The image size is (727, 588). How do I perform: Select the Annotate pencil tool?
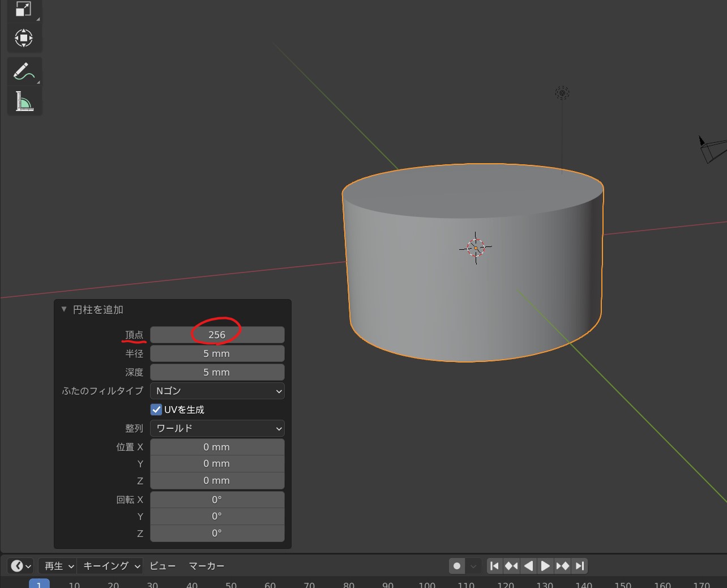coord(24,72)
